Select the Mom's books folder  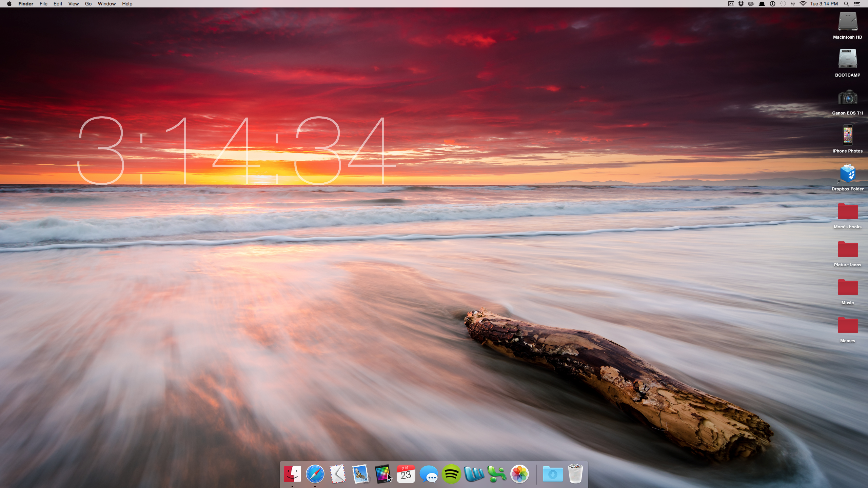coord(847,212)
